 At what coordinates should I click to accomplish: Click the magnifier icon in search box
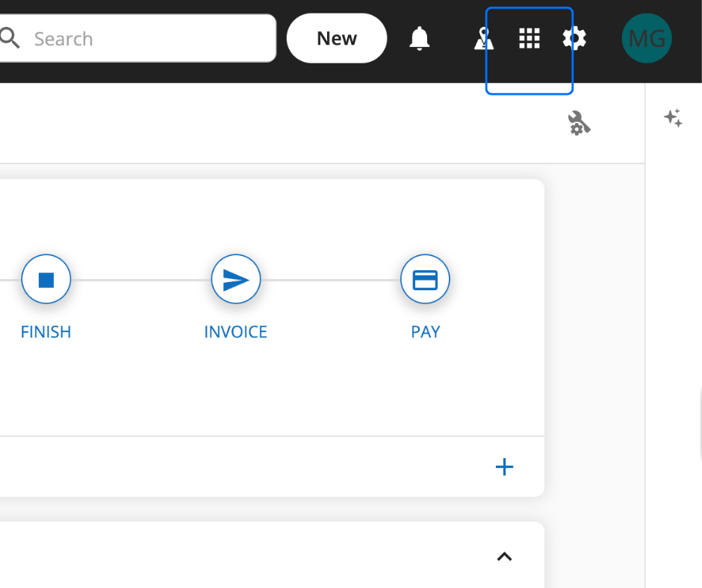tap(9, 38)
